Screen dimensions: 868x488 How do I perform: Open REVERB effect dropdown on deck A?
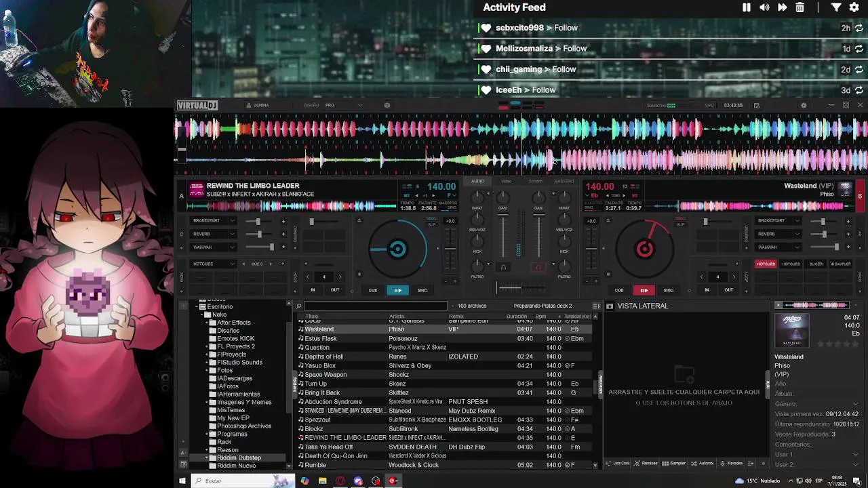pos(231,234)
